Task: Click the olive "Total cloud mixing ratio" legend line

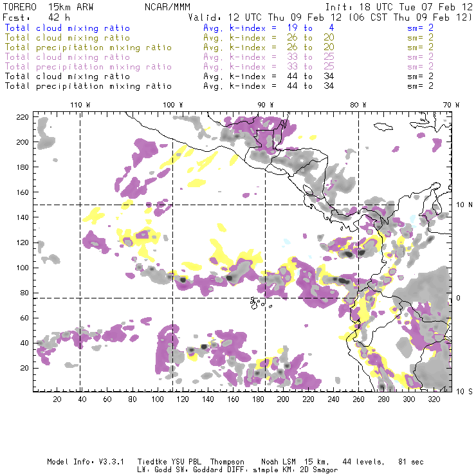Action: 68,38
